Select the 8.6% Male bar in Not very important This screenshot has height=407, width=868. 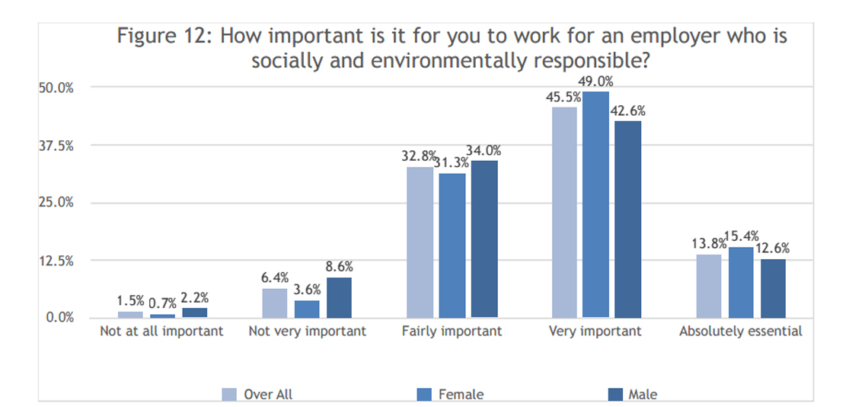(x=339, y=298)
